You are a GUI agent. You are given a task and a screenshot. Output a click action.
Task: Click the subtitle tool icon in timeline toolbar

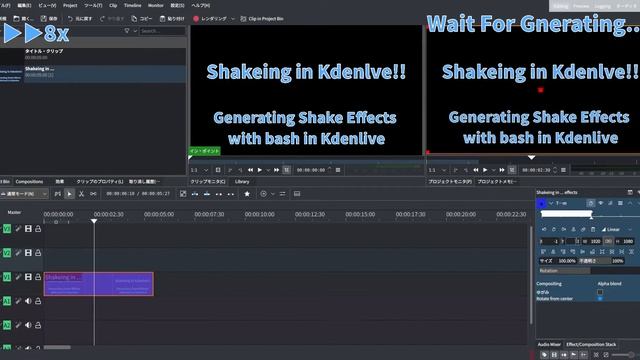(x=297, y=194)
